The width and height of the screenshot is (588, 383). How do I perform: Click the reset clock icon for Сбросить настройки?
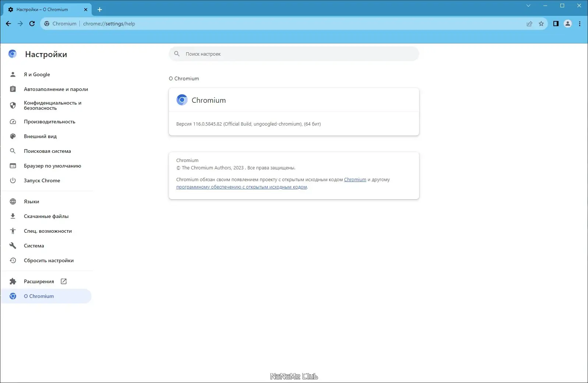click(13, 260)
